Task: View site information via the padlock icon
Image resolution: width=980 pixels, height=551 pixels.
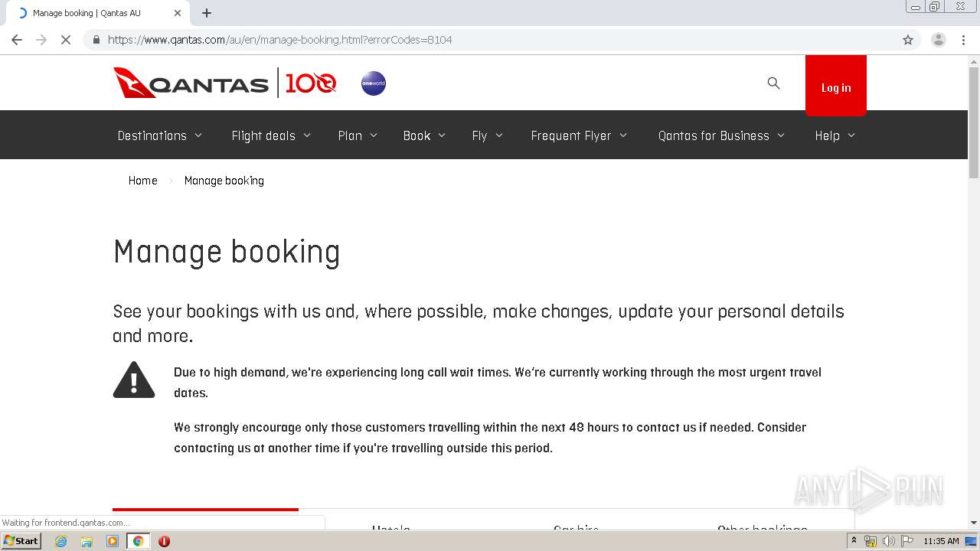Action: (96, 40)
